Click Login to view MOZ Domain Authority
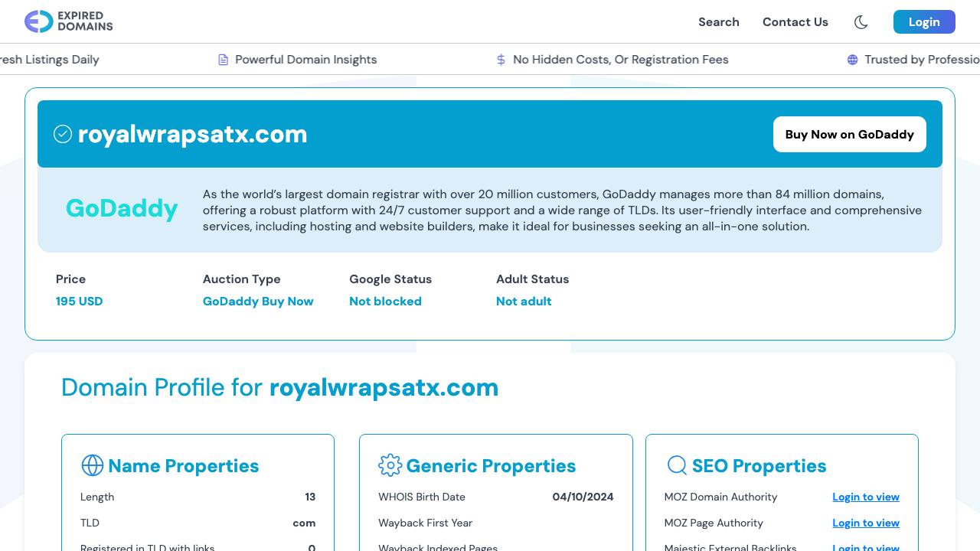980x551 pixels. [x=865, y=497]
